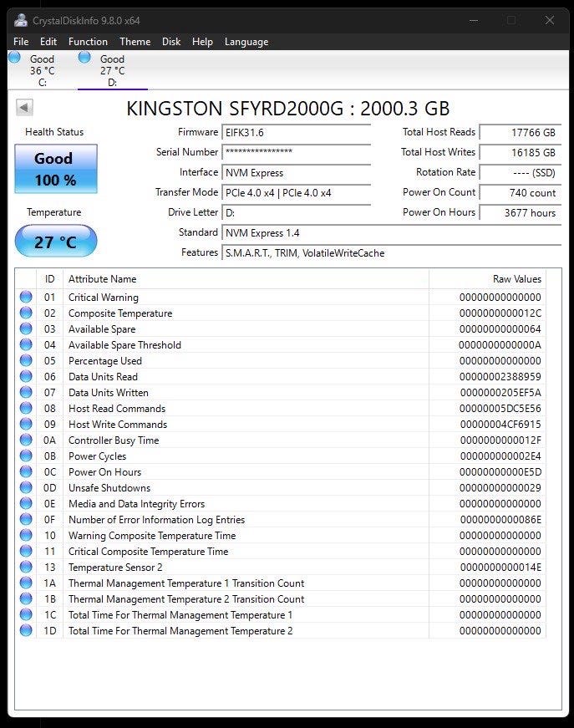This screenshot has height=728, width=574.
Task: Click status orb beside Available Spare (ID 03)
Action: (x=26, y=328)
